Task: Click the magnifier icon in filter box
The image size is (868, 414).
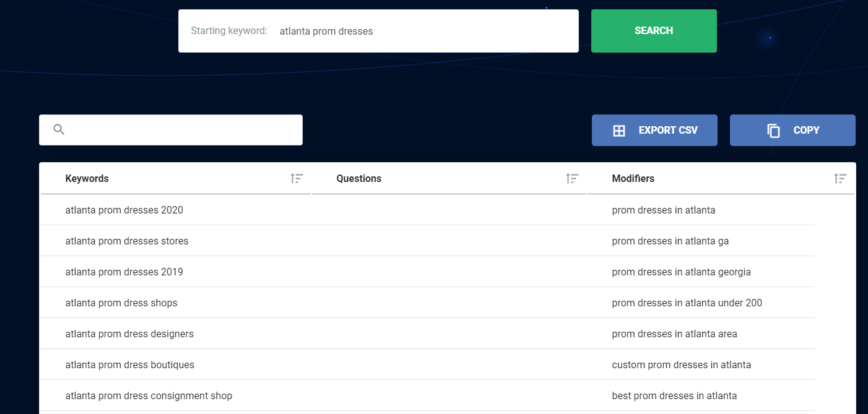Action: tap(59, 130)
